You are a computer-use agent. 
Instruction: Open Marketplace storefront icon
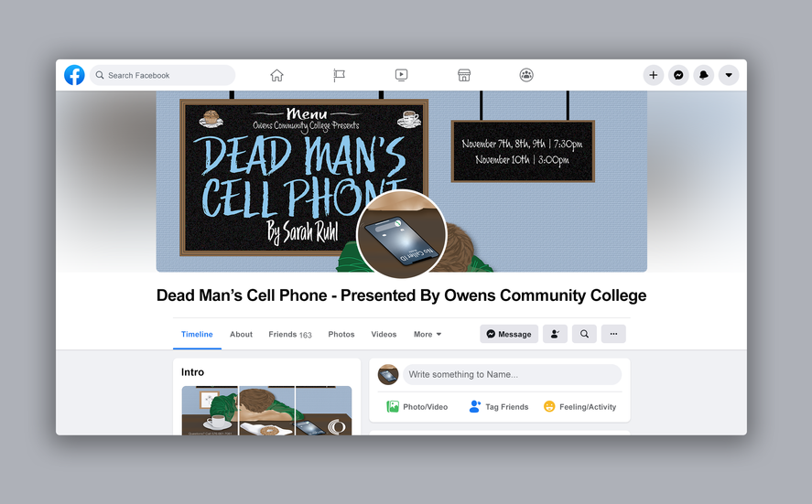464,76
